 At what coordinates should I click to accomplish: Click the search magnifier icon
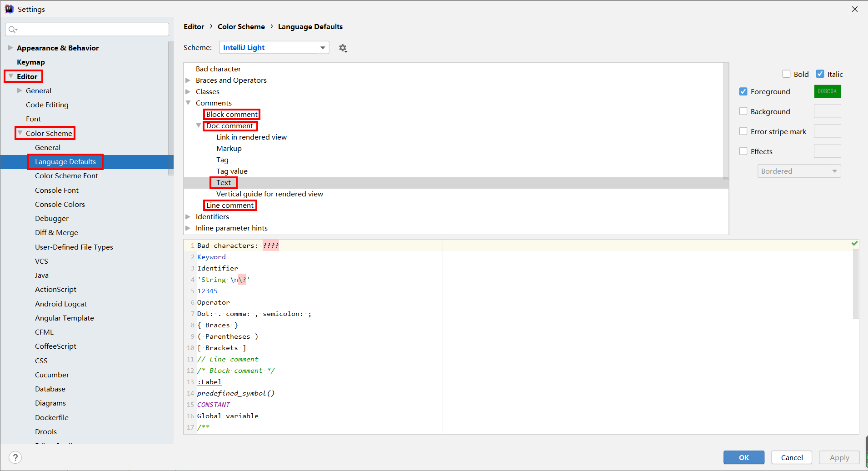[12, 30]
